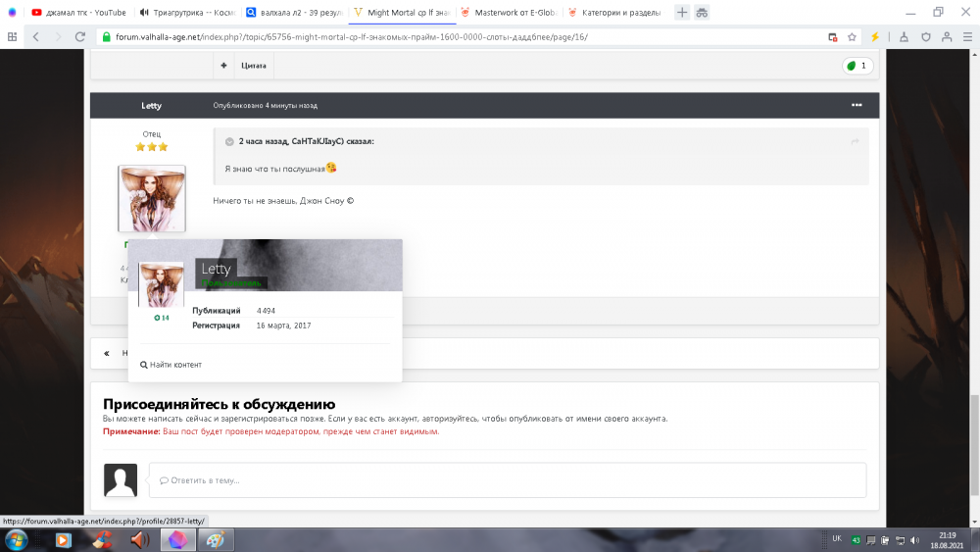Image resolution: width=980 pixels, height=552 pixels.
Task: Open a new browser tab
Action: [682, 13]
